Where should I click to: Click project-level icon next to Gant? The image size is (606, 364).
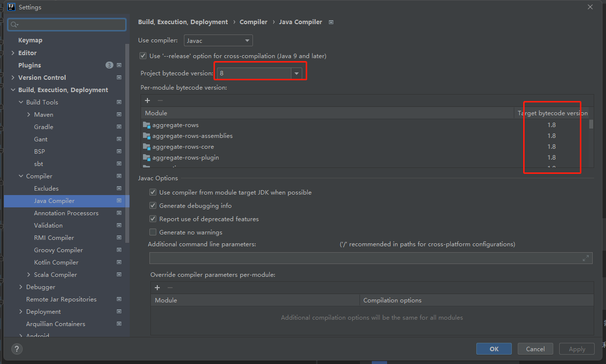(x=119, y=139)
